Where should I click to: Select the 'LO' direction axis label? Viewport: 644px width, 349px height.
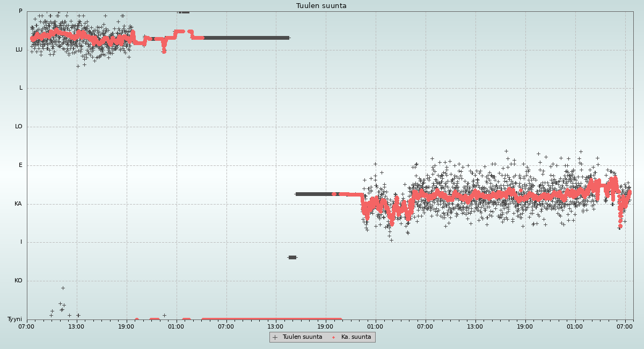tap(19, 127)
